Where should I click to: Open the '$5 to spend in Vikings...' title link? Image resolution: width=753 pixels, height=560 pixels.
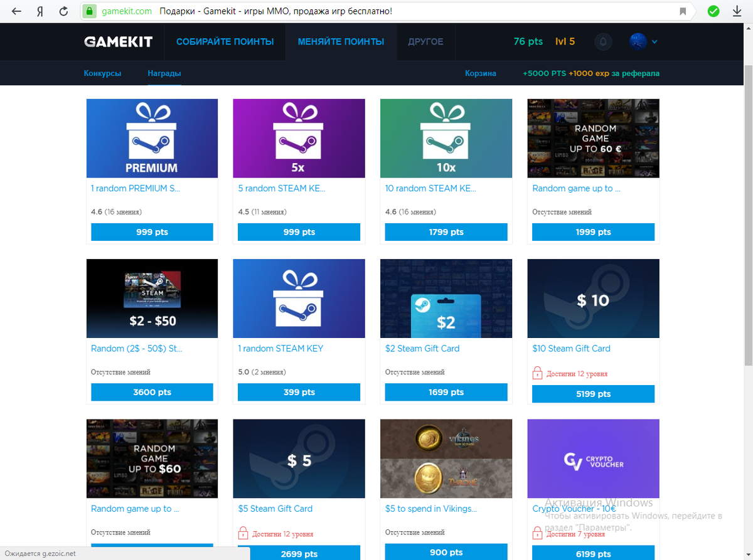point(431,509)
